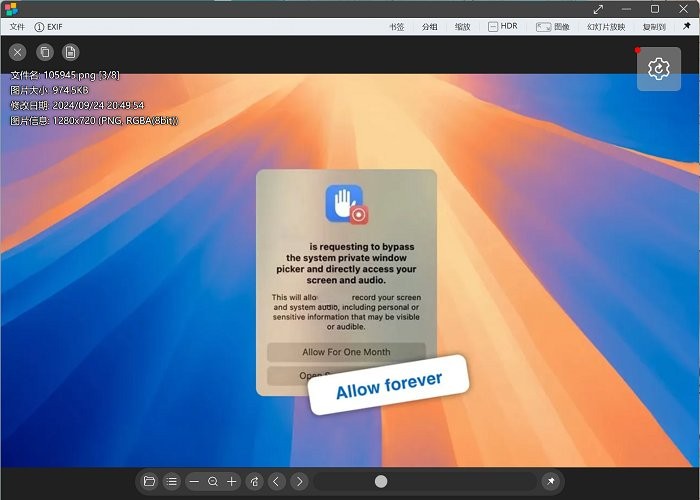Open the 分组 grouping option
This screenshot has height=500, width=700.
coord(429,27)
